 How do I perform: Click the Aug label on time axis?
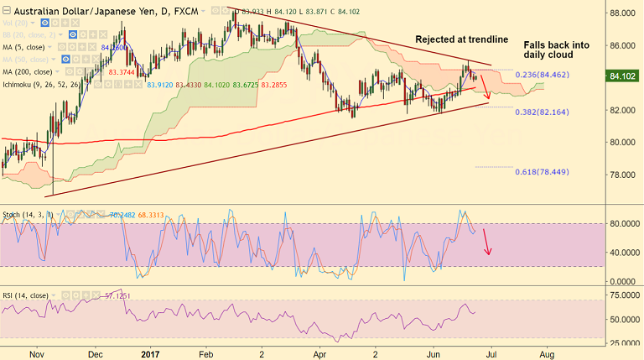(547, 354)
